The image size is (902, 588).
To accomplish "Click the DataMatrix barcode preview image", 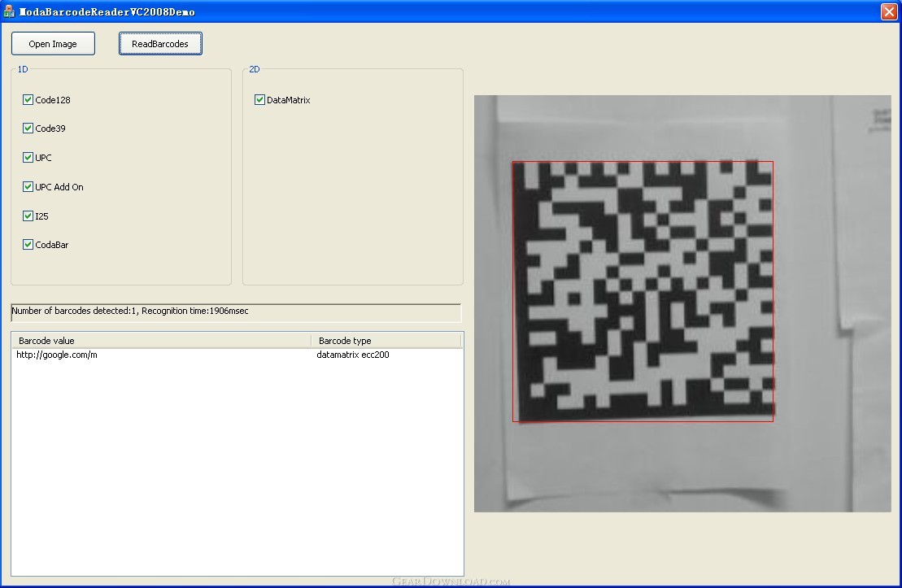I will [682, 303].
